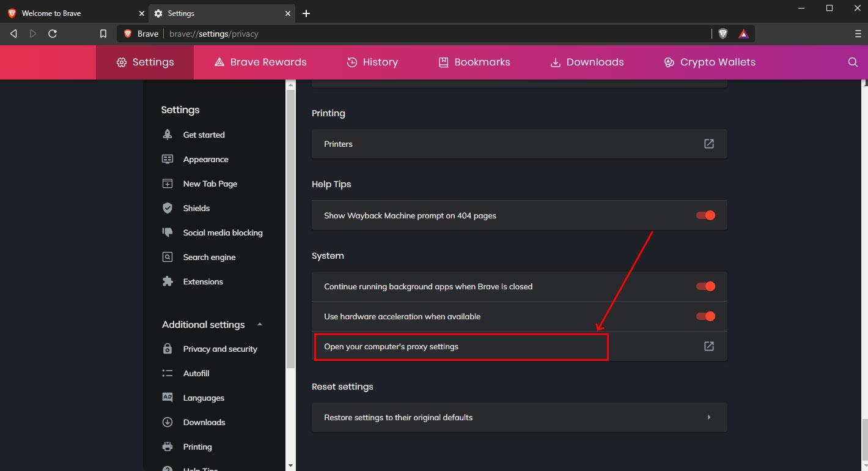Click the Printing printer icon in sidebar
Image resolution: width=868 pixels, height=471 pixels.
tap(167, 447)
